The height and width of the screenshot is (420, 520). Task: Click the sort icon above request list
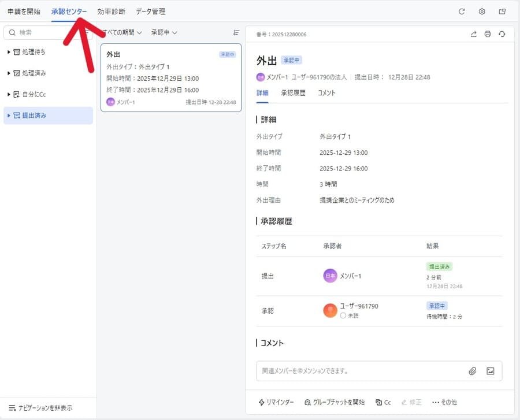coord(236,33)
